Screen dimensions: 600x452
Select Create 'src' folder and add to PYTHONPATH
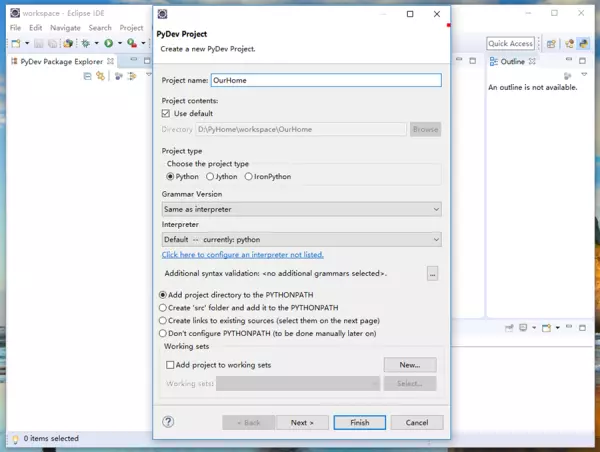tap(163, 308)
